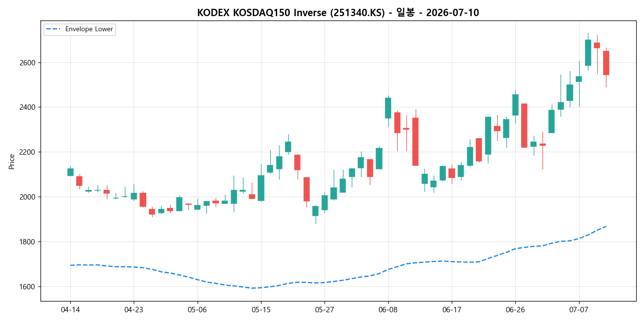Click the right end of the Envelope Lower line
This screenshot has height=322, width=644.
point(606,226)
